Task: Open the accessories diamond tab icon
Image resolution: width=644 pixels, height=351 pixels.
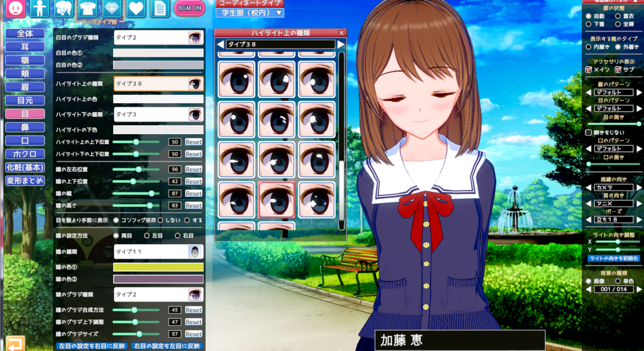Action: coord(112,8)
